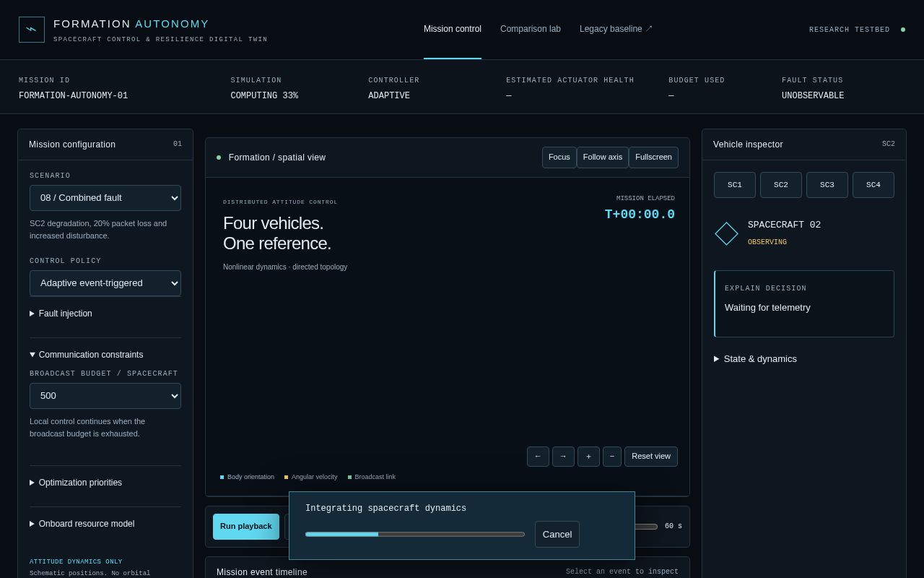
Task: Click the Reset view button
Action: coord(651,457)
